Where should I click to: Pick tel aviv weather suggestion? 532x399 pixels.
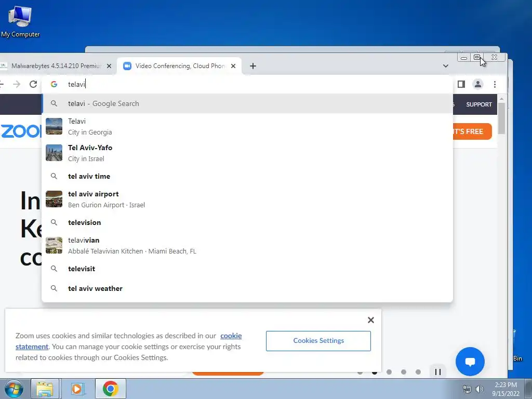[247, 288]
